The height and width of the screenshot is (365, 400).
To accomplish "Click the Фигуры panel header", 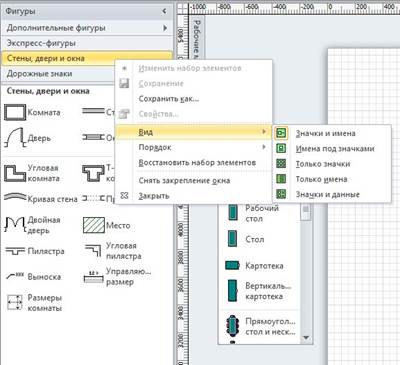I will 87,11.
